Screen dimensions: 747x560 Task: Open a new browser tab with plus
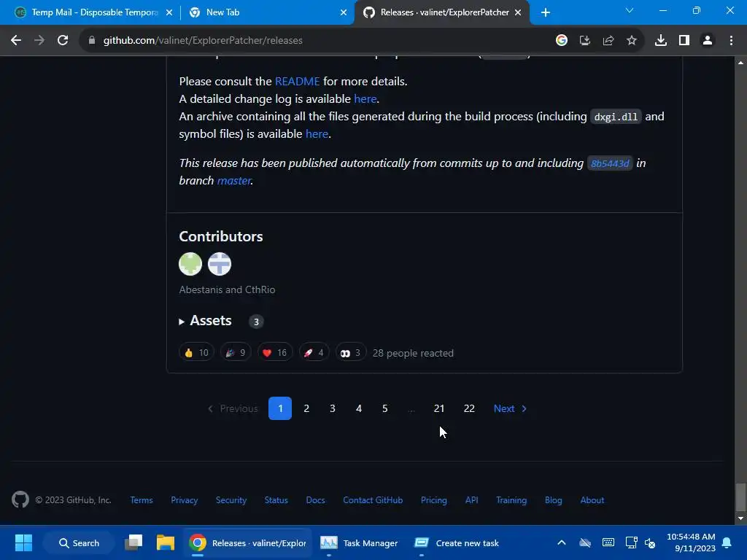tap(546, 12)
